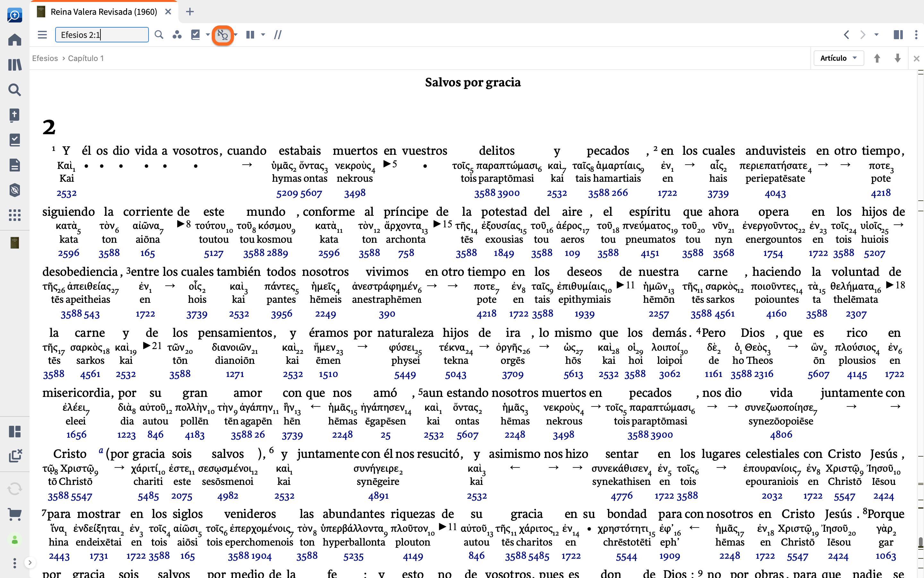Open Strong's number 2889 link
The height and width of the screenshot is (578, 924).
click(277, 253)
